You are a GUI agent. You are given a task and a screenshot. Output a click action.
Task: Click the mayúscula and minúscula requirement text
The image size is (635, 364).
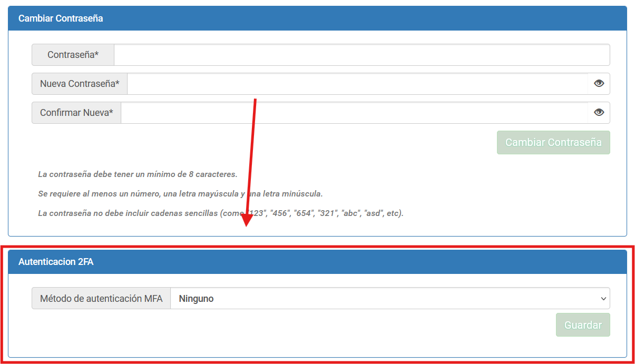pos(180,194)
